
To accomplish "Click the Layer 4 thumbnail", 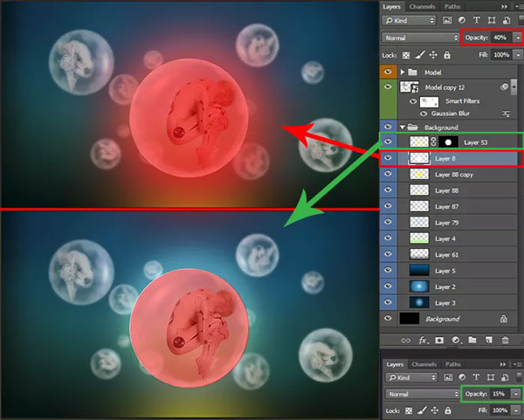I will 419,238.
